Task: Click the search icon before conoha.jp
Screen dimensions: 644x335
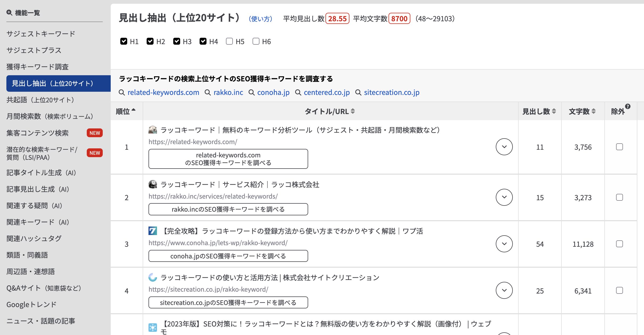Action: (251, 93)
